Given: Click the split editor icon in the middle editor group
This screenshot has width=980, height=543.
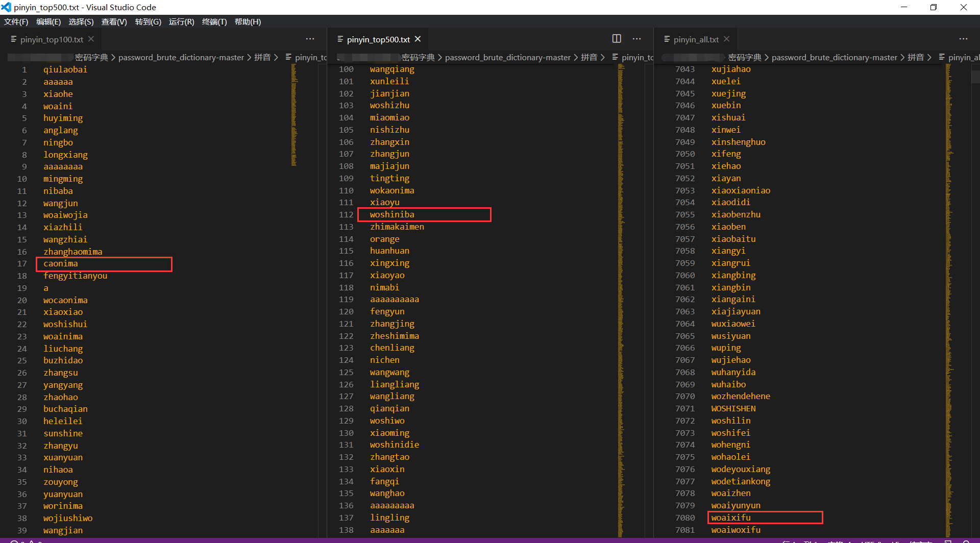Looking at the screenshot, I should 617,39.
